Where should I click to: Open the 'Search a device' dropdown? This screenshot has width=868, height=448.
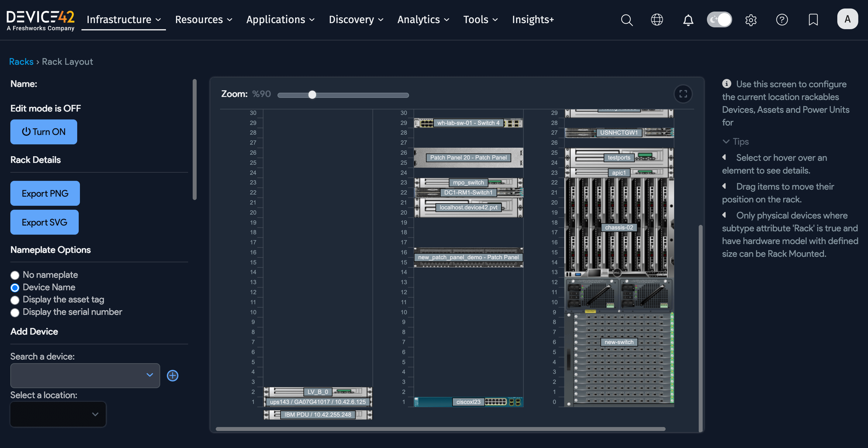tap(84, 376)
